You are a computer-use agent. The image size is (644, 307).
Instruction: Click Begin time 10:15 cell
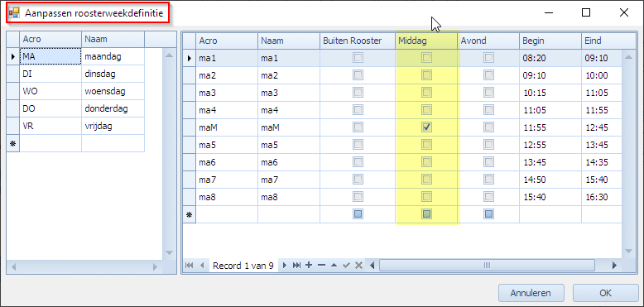(550, 93)
